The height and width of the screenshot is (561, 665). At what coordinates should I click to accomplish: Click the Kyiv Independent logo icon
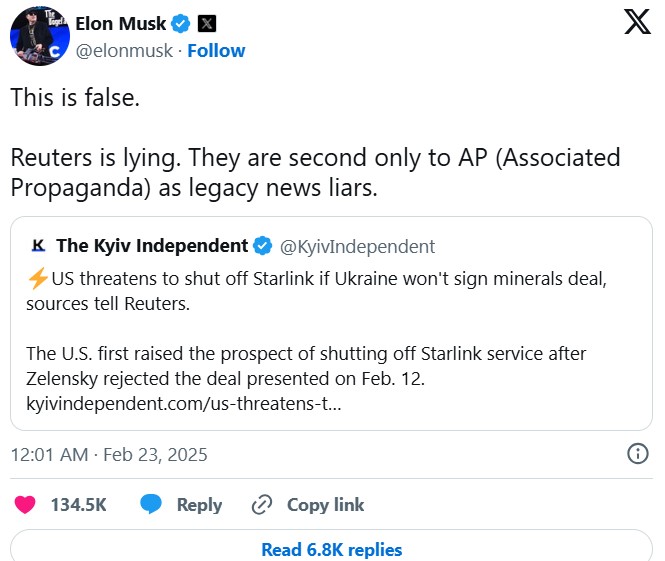39,246
